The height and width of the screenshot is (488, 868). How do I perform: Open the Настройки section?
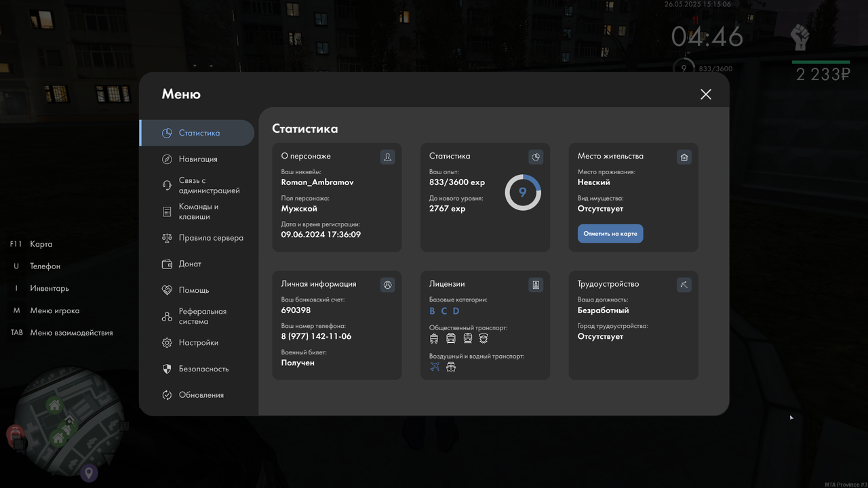pyautogui.click(x=197, y=343)
